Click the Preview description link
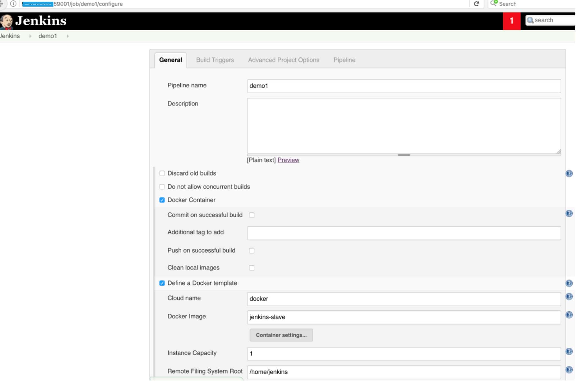 (x=288, y=160)
